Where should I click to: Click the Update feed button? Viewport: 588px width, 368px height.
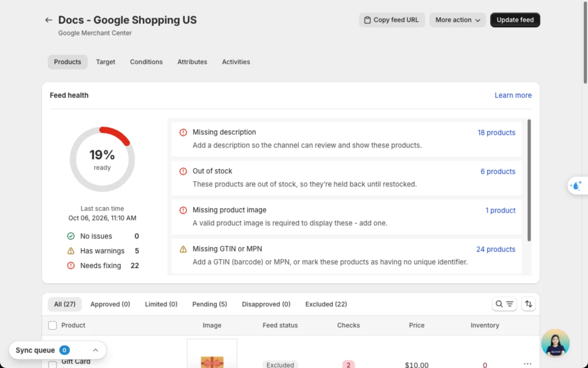click(x=515, y=20)
